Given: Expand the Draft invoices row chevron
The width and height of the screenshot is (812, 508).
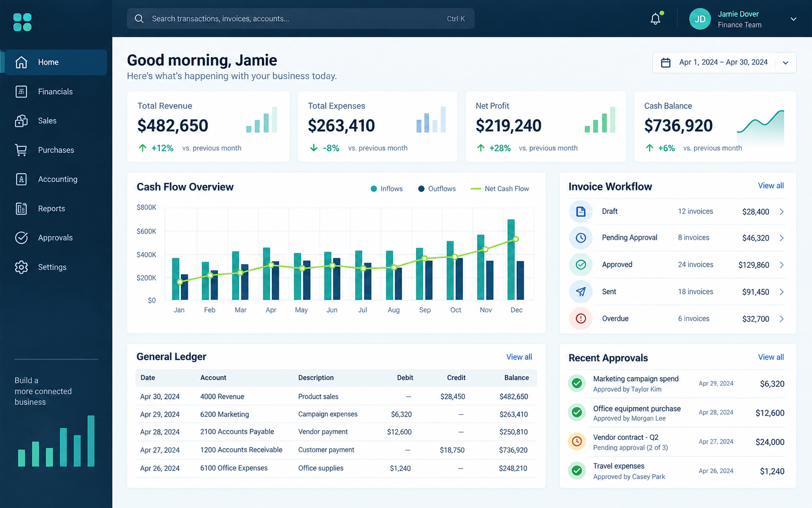Looking at the screenshot, I should pyautogui.click(x=782, y=211).
